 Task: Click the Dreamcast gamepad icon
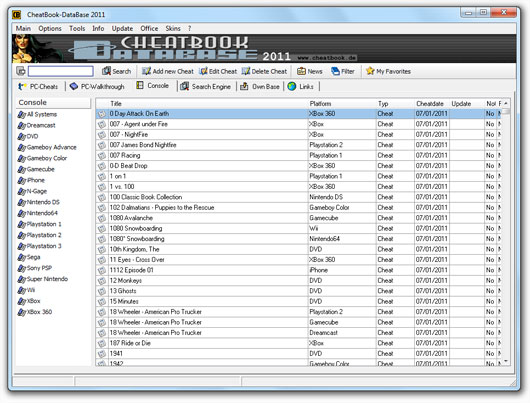pos(22,126)
